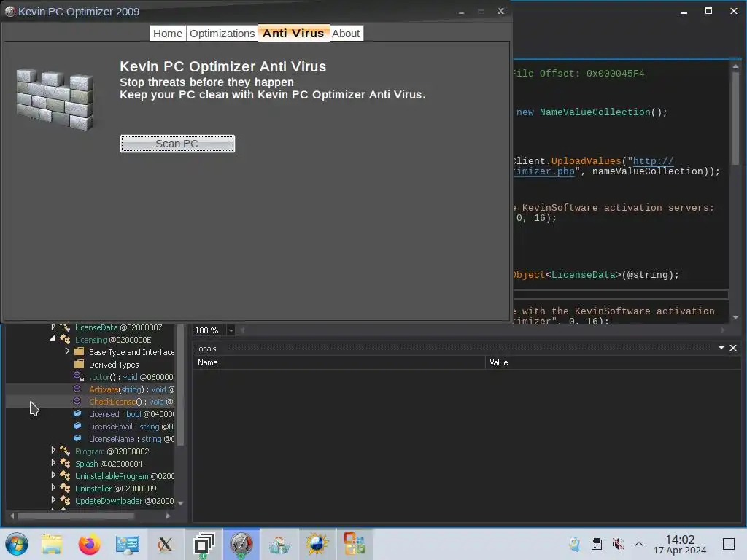The image size is (747, 560).
Task: Click the Base Type and Interfaces folder icon
Action: tap(79, 351)
